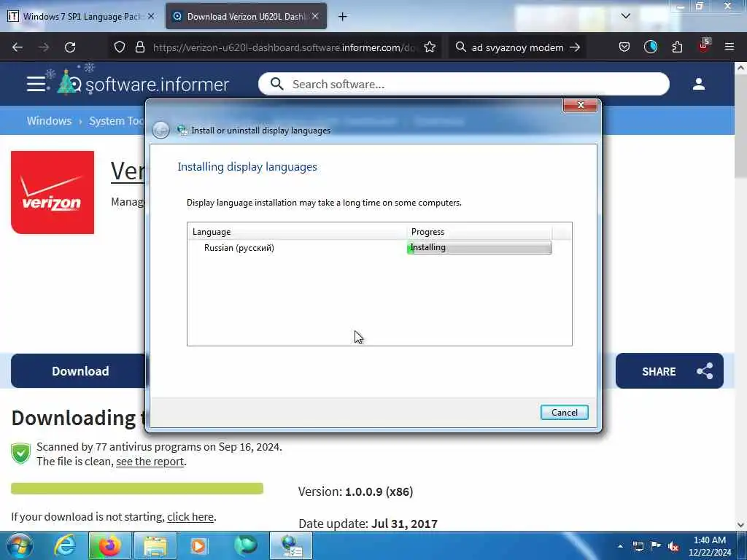Open the Windows breadcrumb link
The image size is (747, 560).
(x=49, y=120)
